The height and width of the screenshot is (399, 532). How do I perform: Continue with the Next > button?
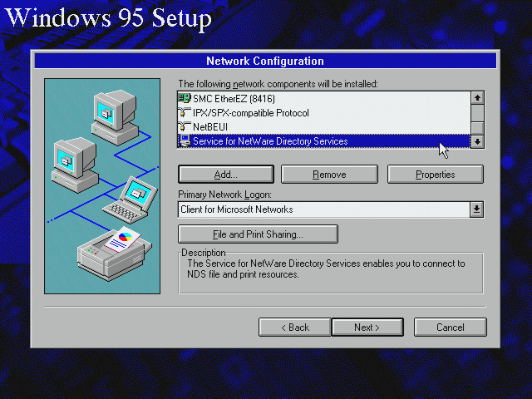[x=367, y=328]
